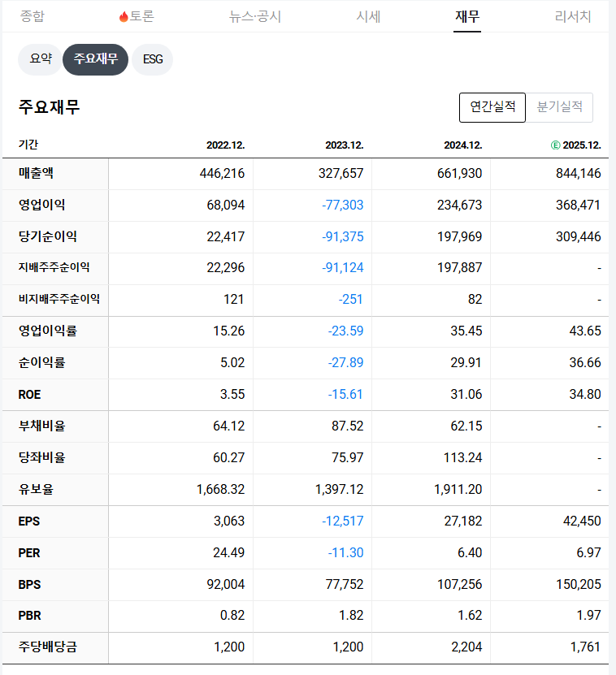Viewport: 616px width, 675px height.
Task: Go to the 리서치 tab
Action: (571, 16)
